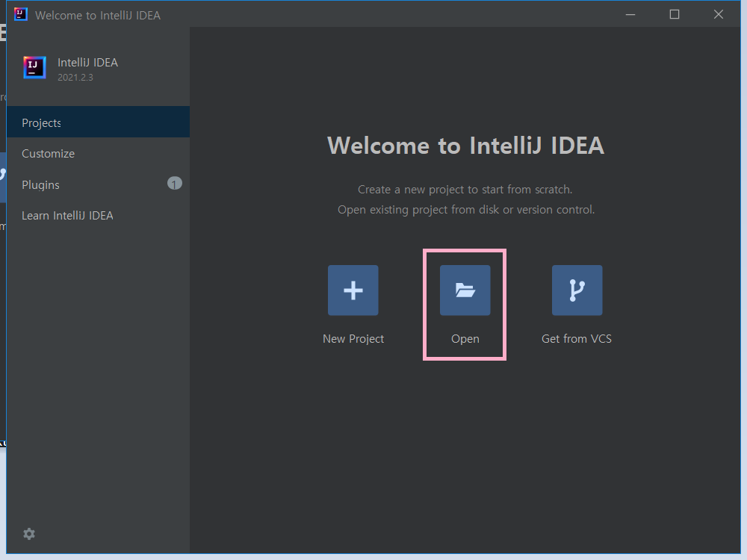Click the New Project plus icon

pos(353,290)
